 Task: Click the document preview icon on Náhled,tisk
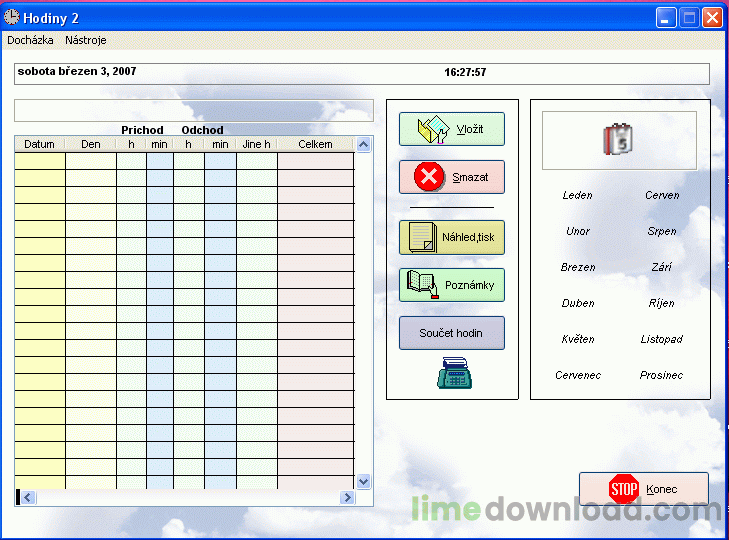point(423,237)
